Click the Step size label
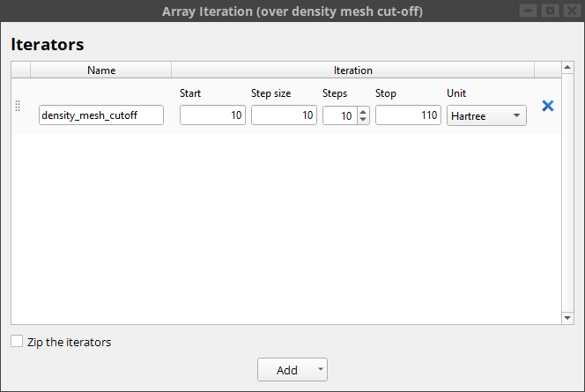 [x=270, y=93]
